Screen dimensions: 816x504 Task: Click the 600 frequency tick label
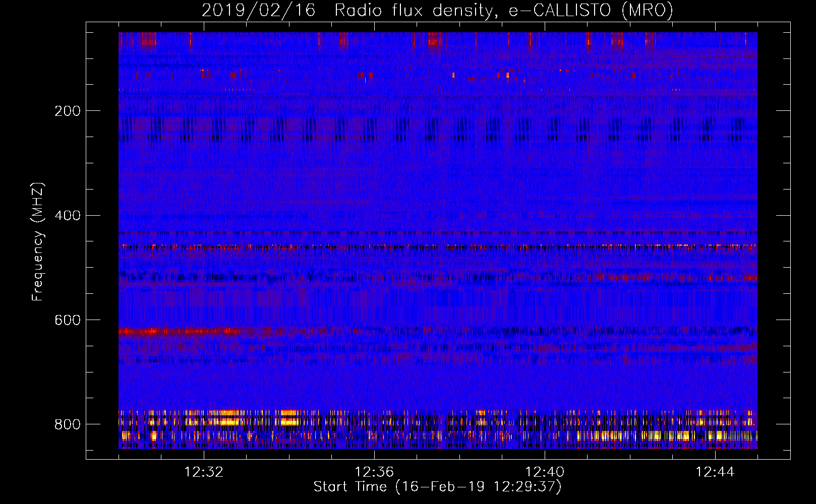[68, 321]
